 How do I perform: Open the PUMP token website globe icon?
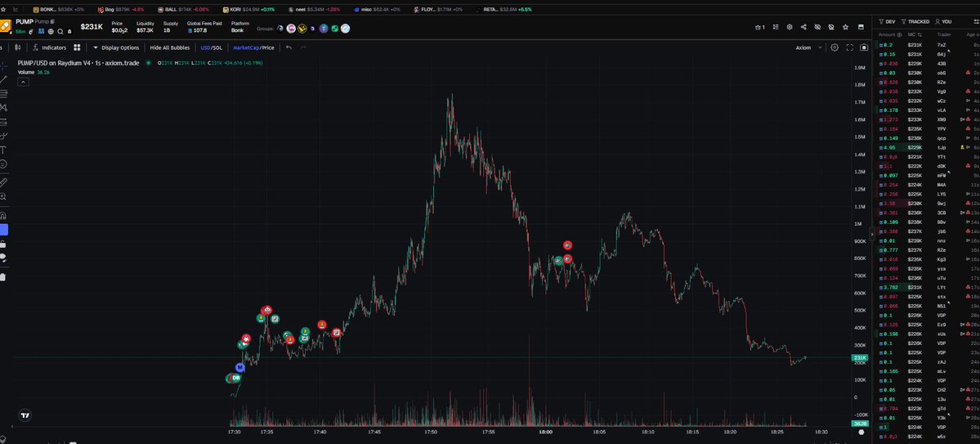[x=51, y=31]
